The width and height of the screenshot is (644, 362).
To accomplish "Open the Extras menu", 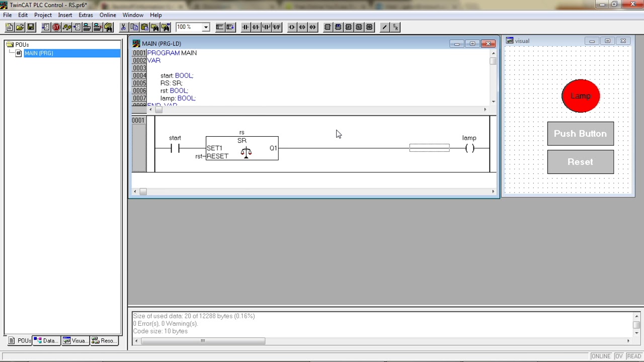I will [86, 15].
